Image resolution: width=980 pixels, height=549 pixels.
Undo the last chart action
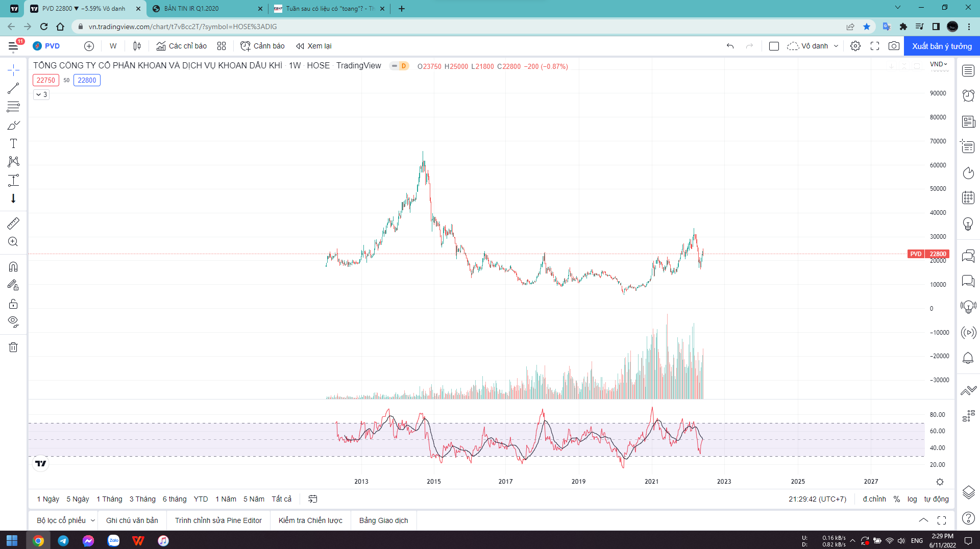coord(730,46)
